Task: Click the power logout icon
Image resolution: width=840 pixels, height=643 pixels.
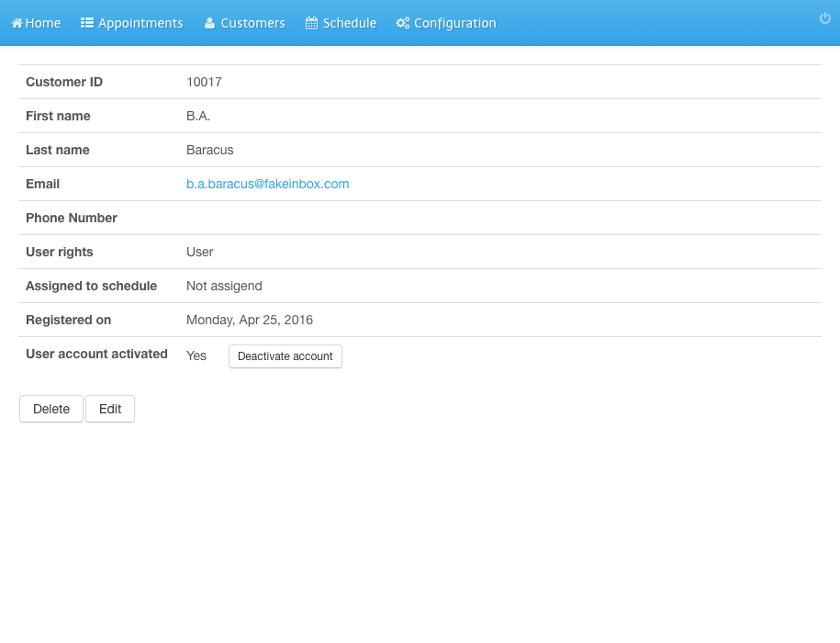Action: [825, 18]
